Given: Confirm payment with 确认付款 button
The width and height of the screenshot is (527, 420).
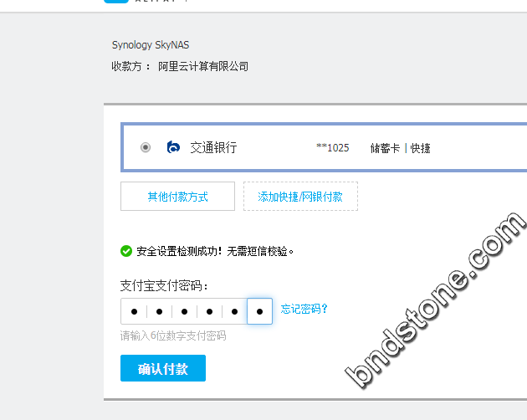Looking at the screenshot, I should (163, 368).
